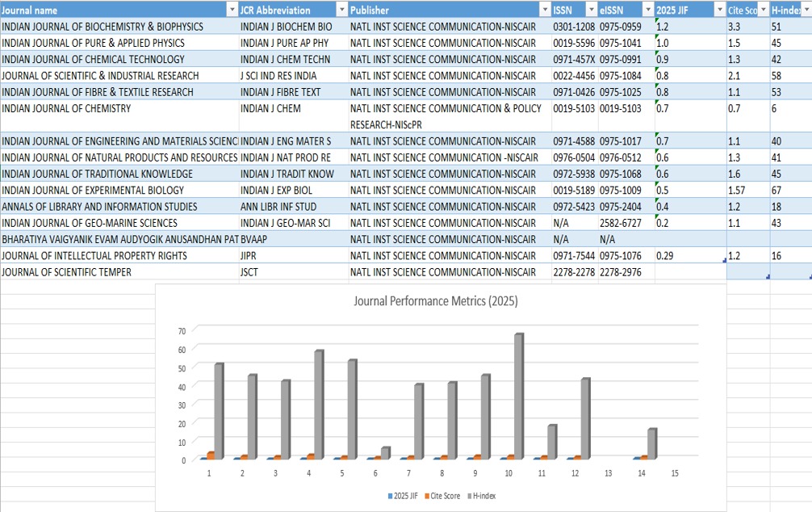Select the H-index legend entry
Image resolution: width=812 pixels, height=512 pixels.
[x=482, y=496]
